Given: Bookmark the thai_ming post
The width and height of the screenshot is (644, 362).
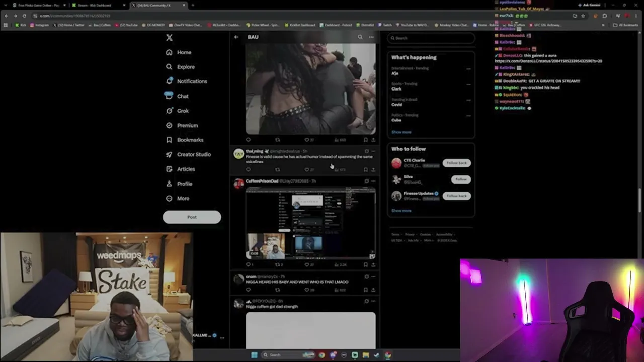Looking at the screenshot, I should (366, 170).
